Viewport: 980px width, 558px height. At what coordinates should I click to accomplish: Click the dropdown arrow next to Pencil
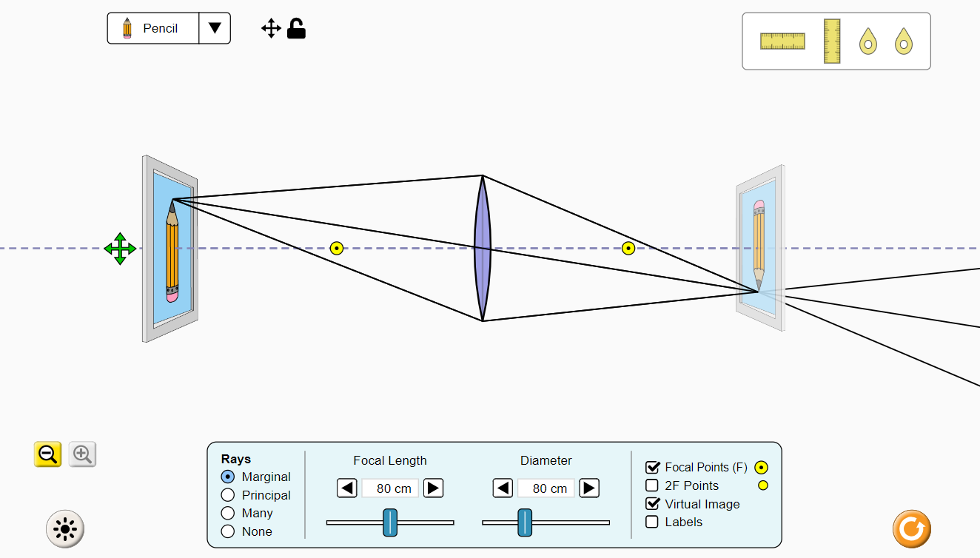tap(215, 28)
